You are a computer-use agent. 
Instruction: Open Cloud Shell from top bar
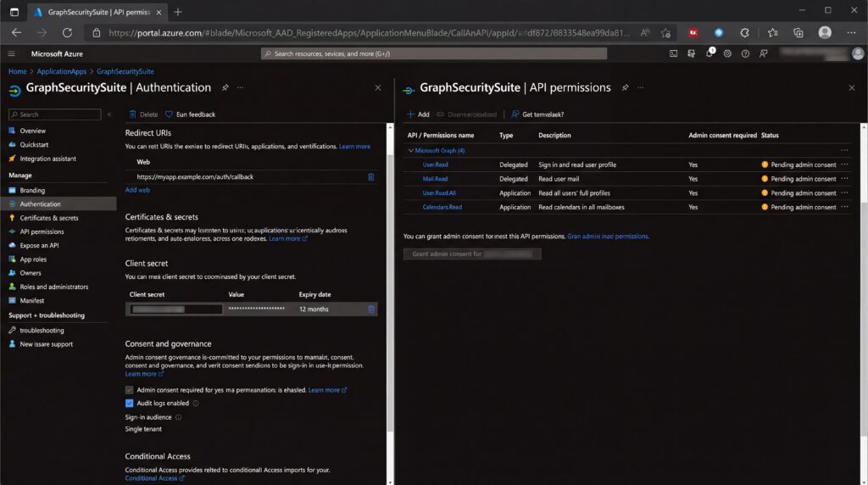pos(673,53)
